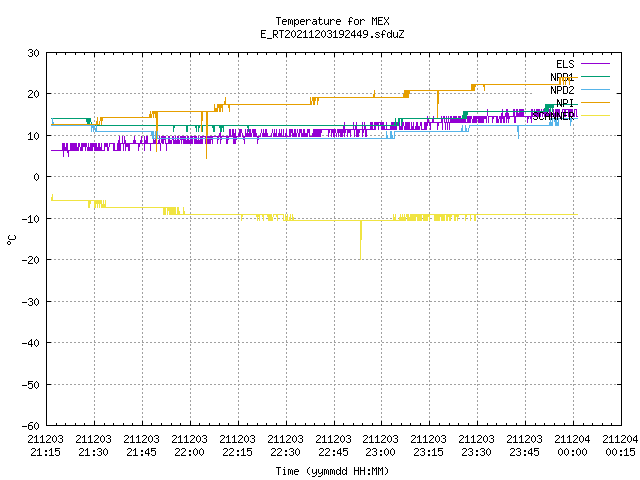Click the y-axis tick label -10
640x480 pixels.
pyautogui.click(x=31, y=219)
